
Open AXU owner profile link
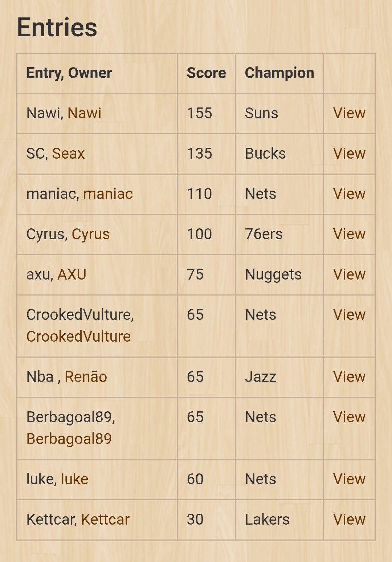tap(72, 274)
